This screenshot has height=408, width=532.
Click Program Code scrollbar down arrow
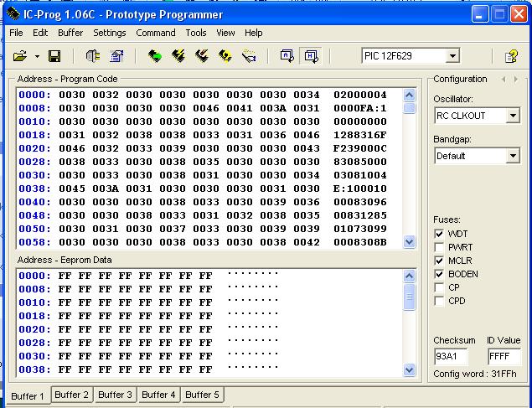(410, 241)
